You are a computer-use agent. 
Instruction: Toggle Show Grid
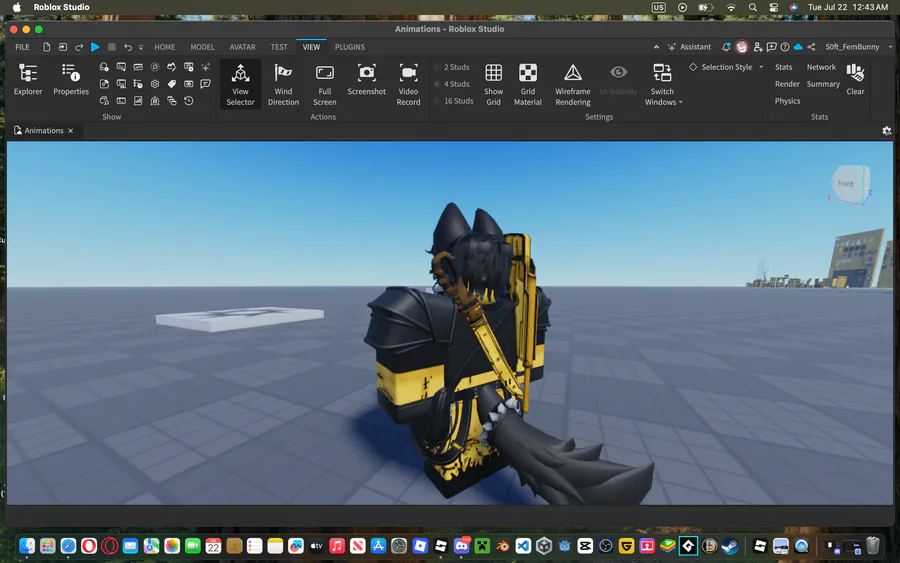click(493, 84)
